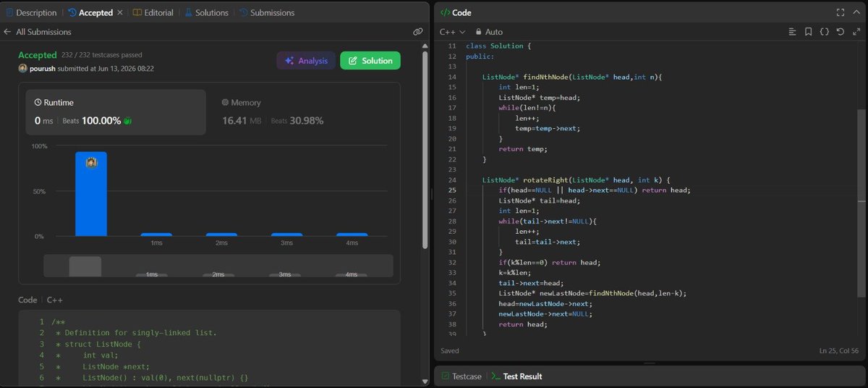Image resolution: width=868 pixels, height=388 pixels.
Task: Open the Solutions tab
Action: tap(206, 12)
